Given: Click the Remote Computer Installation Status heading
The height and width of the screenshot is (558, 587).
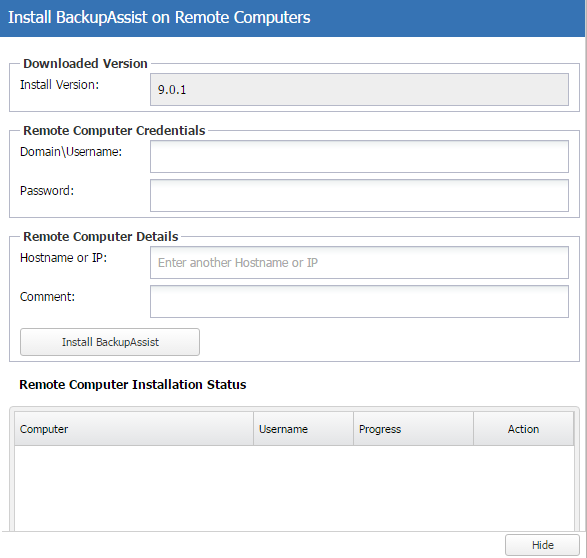Looking at the screenshot, I should tap(133, 384).
